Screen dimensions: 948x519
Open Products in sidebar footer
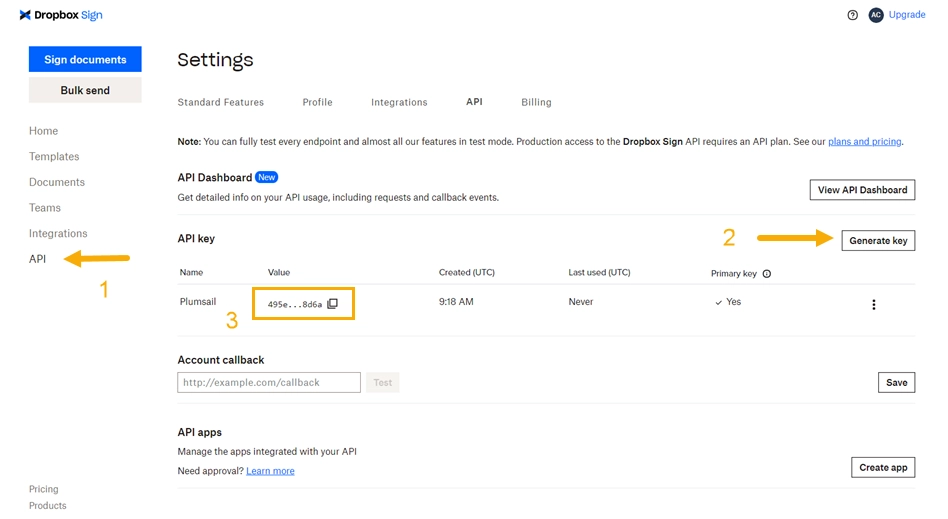click(48, 506)
